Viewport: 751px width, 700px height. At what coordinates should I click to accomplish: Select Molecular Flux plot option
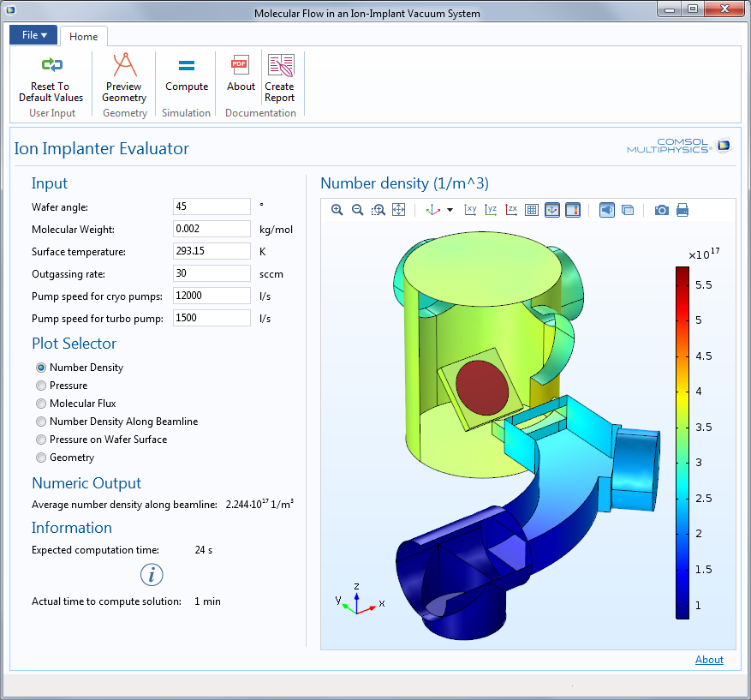pyautogui.click(x=41, y=404)
